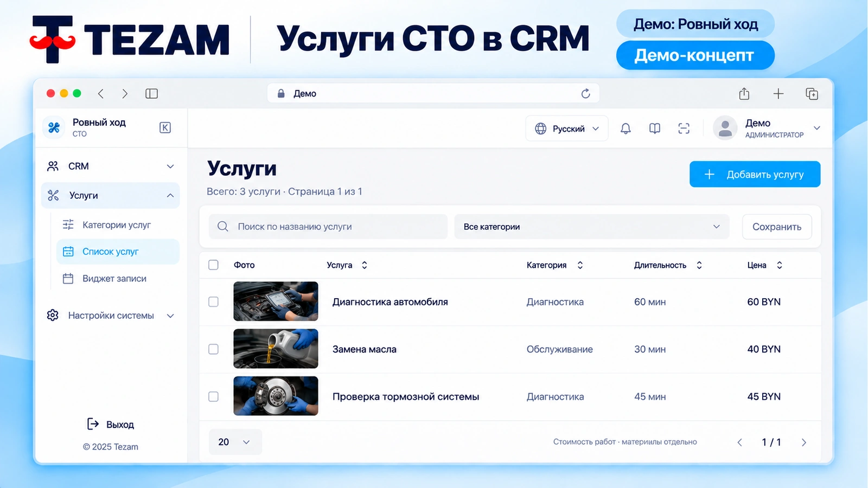Check the select-all header checkbox

tap(213, 265)
